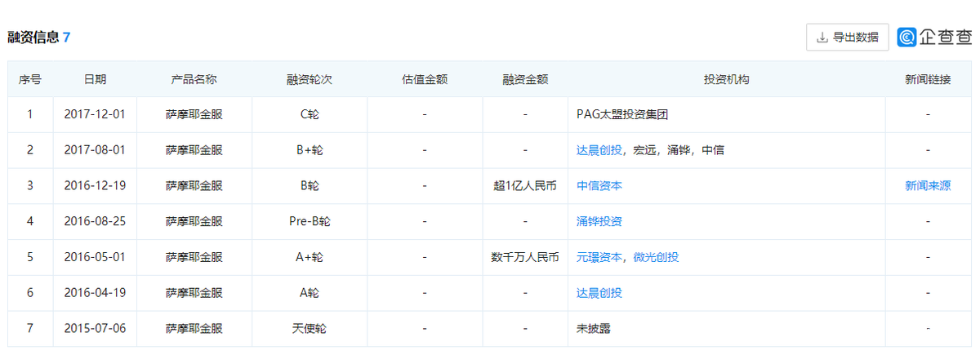Image resolution: width=980 pixels, height=355 pixels.
Task: Click the 估值金额 column header
Action: (425, 80)
